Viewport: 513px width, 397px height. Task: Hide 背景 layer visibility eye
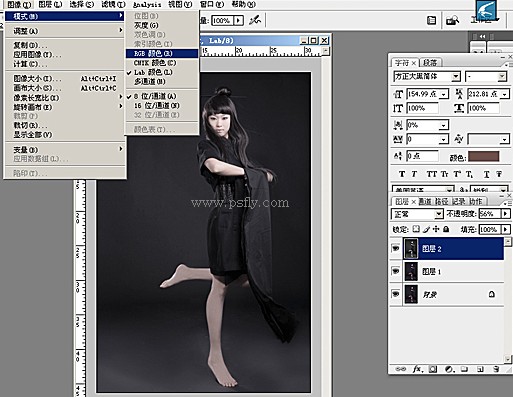click(396, 294)
